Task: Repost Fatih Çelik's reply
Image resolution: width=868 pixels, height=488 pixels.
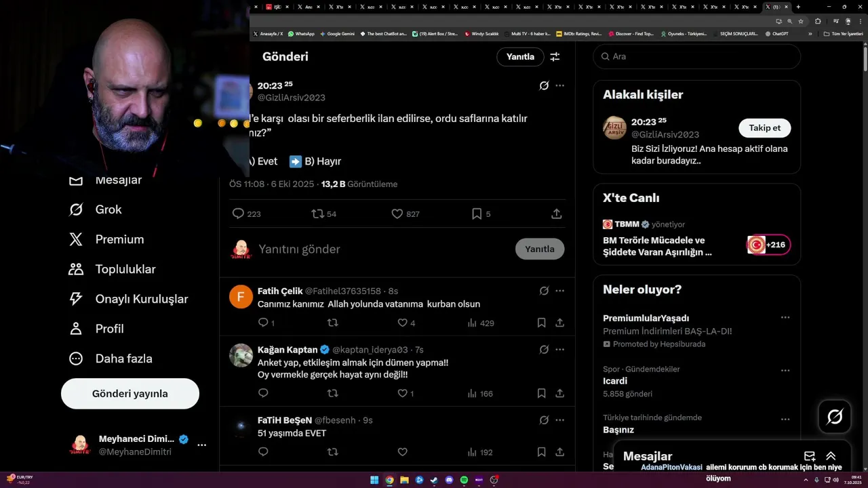Action: 332,323
